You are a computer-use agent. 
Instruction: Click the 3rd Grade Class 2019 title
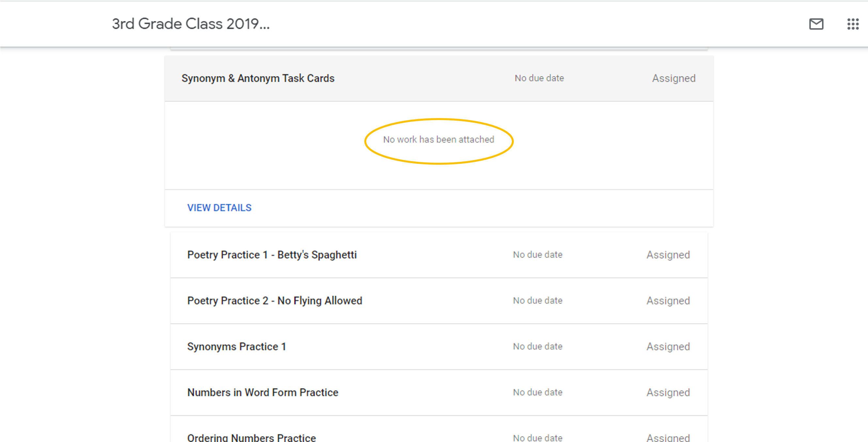coord(191,24)
